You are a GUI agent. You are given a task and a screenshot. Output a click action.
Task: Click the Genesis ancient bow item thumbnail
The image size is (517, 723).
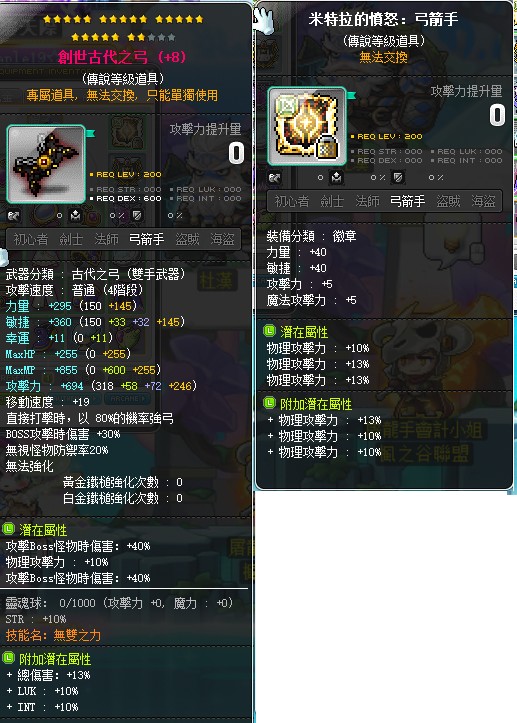pos(46,164)
